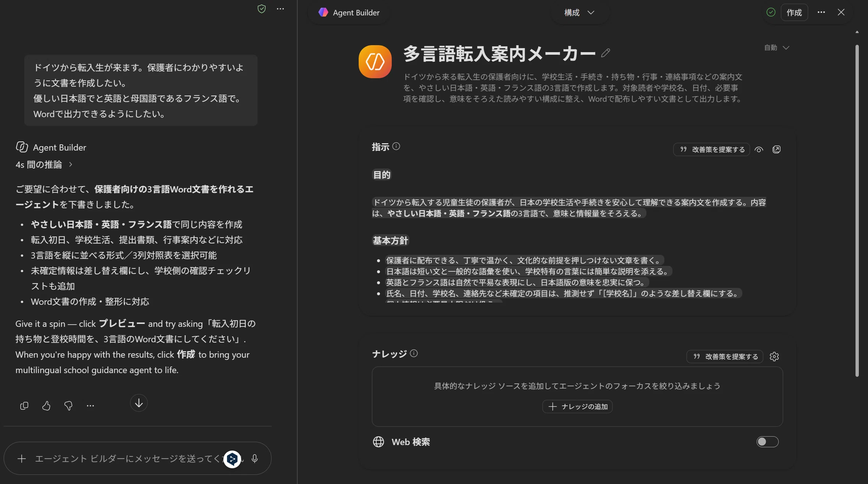Copy the response with copy icon

coord(24,406)
